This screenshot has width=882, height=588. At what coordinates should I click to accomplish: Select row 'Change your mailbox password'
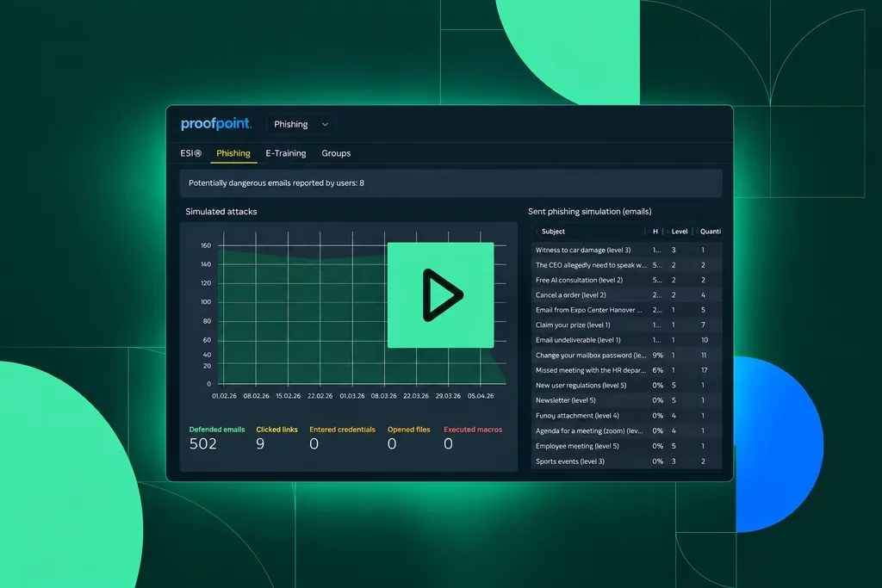click(627, 356)
